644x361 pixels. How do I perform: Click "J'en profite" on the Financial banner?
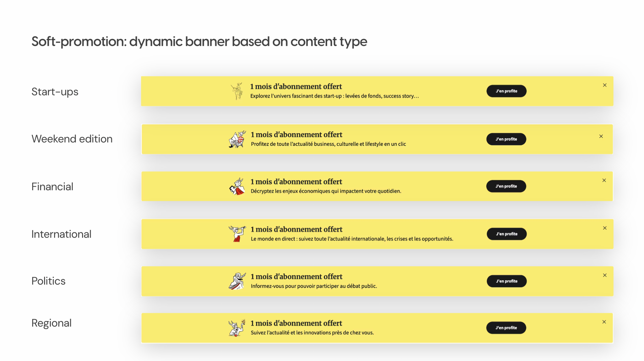tap(506, 186)
